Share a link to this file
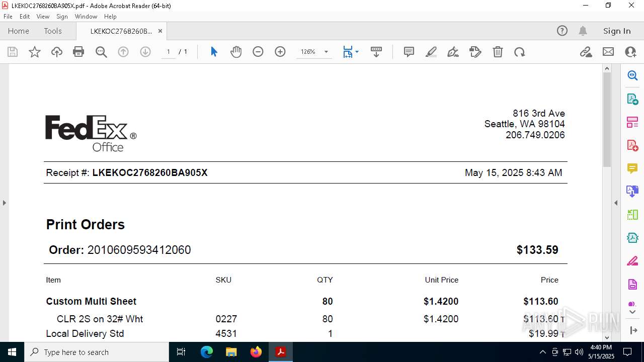Viewport: 644px width, 362px height. [586, 52]
